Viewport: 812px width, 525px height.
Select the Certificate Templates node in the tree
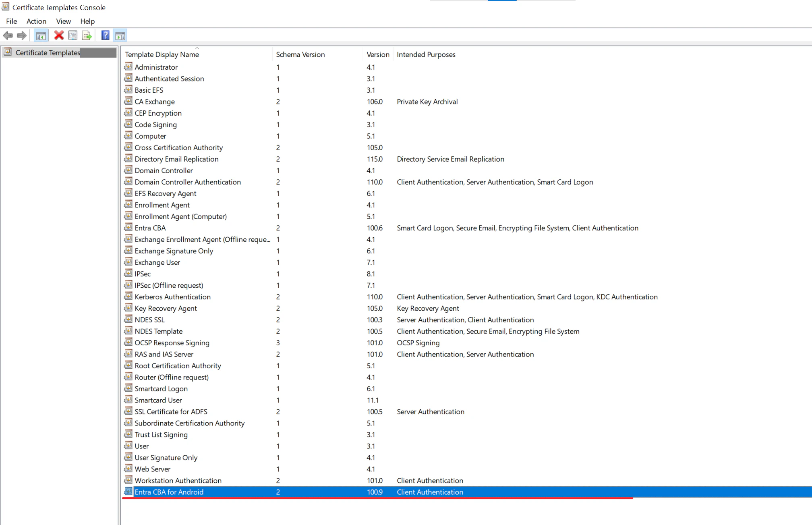[48, 53]
